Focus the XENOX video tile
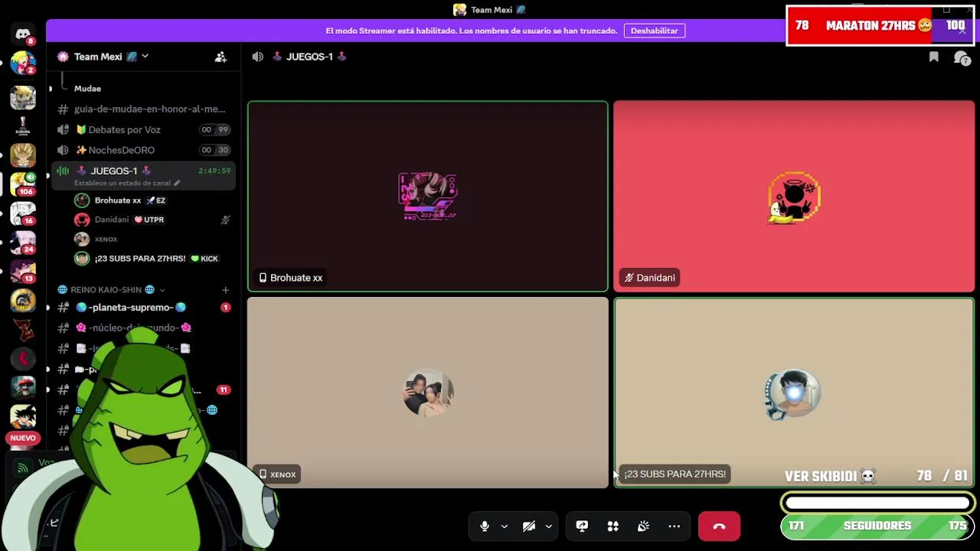This screenshot has width=980, height=551. [x=428, y=393]
